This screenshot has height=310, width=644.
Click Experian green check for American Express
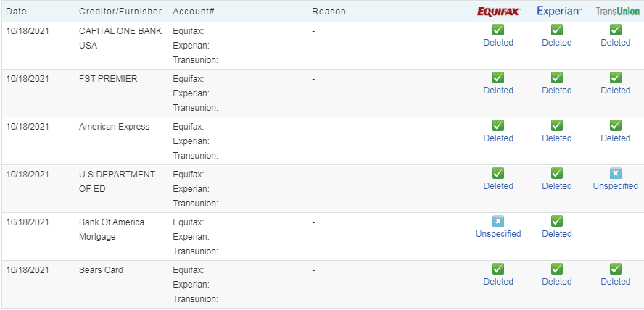pyautogui.click(x=557, y=125)
